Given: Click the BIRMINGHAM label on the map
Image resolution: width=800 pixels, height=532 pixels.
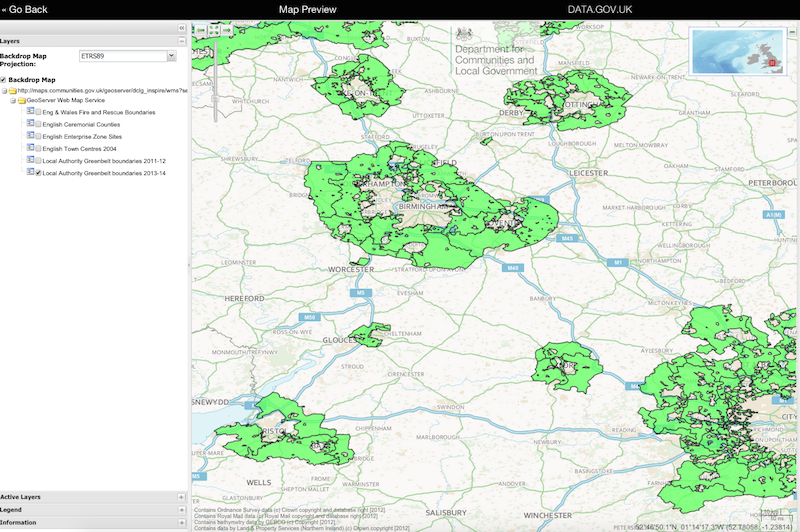Looking at the screenshot, I should [423, 207].
